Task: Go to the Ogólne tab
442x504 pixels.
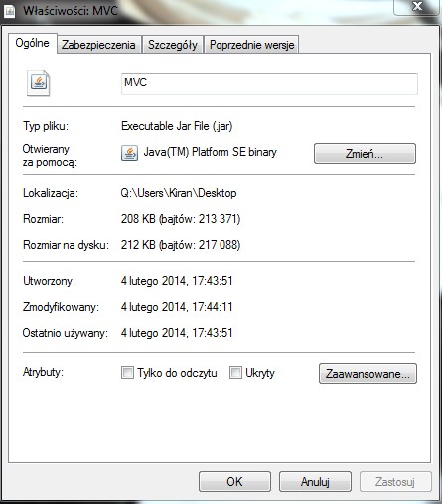Action: click(x=32, y=43)
